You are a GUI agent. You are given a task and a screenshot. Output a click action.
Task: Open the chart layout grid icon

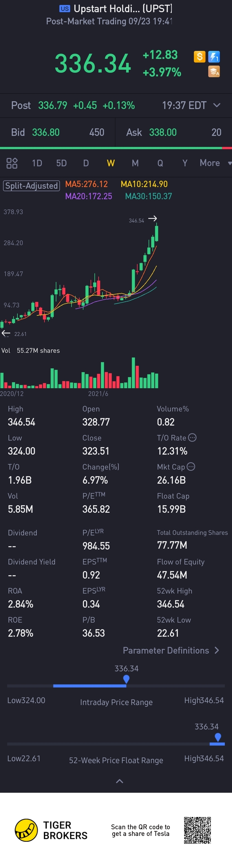tap(12, 163)
